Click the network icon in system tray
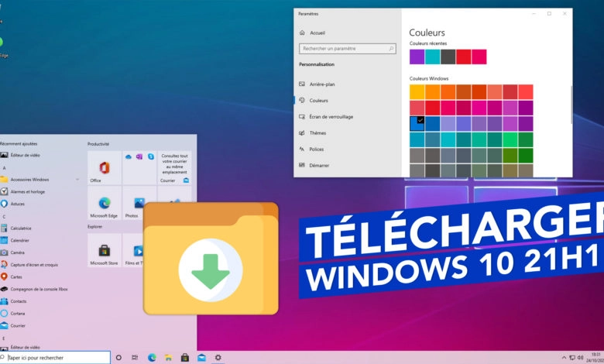This screenshot has width=604, height=364. pos(572,358)
